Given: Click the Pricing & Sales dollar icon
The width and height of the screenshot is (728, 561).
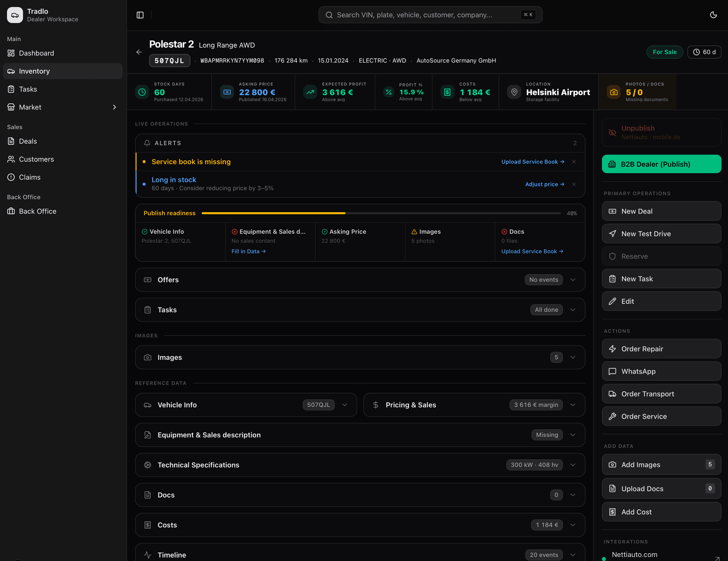Looking at the screenshot, I should (x=376, y=405).
